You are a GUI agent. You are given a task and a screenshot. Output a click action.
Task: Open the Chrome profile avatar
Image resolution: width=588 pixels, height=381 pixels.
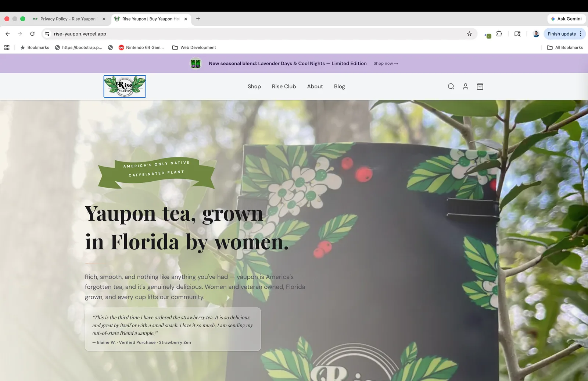click(x=536, y=34)
